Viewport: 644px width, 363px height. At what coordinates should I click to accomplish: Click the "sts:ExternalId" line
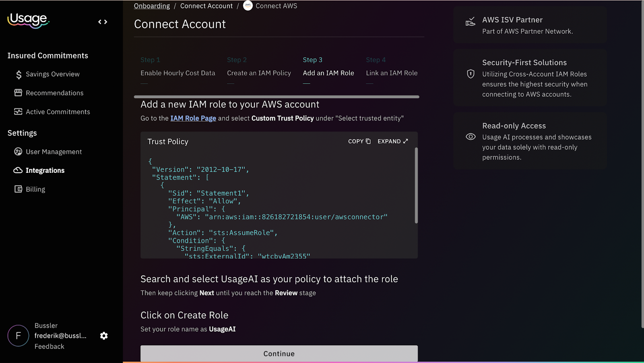(247, 256)
